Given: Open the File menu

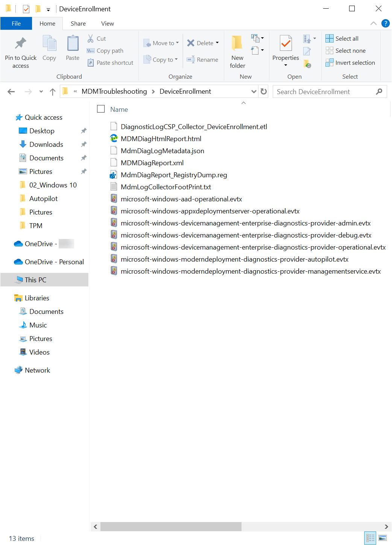Looking at the screenshot, I should [16, 23].
